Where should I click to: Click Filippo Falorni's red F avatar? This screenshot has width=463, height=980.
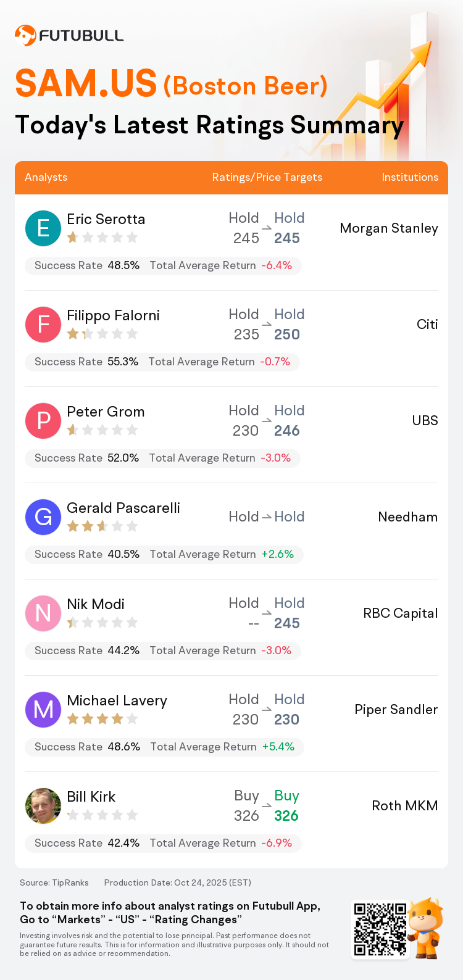point(43,325)
